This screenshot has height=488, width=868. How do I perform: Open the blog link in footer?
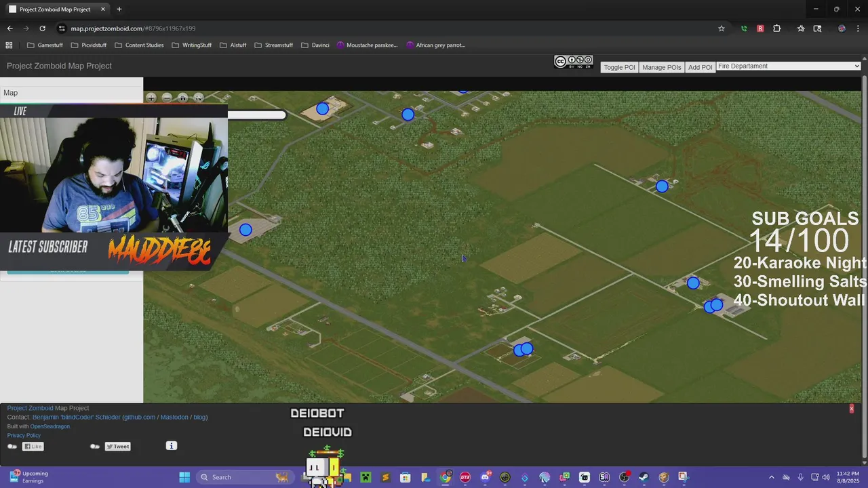tap(199, 418)
